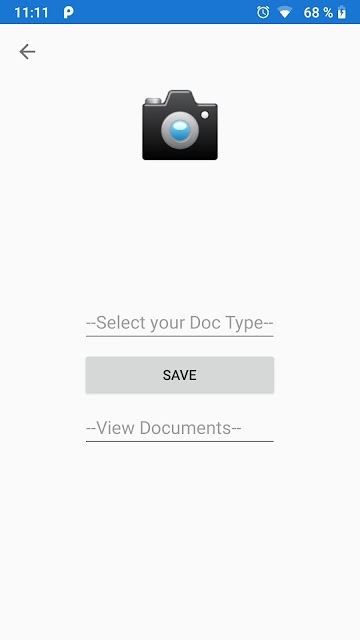Tap the black camera body below the lens
The image size is (360, 640).
coord(180,152)
